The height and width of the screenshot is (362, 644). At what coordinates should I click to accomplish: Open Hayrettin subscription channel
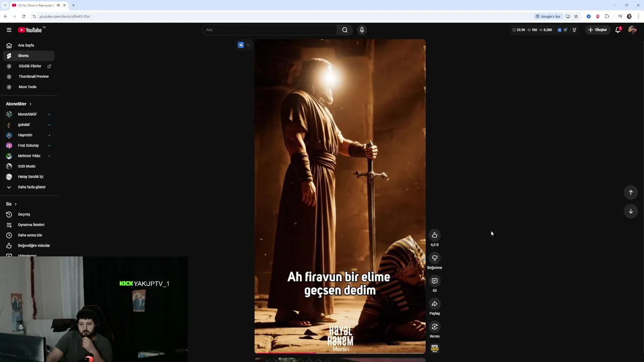point(28,135)
